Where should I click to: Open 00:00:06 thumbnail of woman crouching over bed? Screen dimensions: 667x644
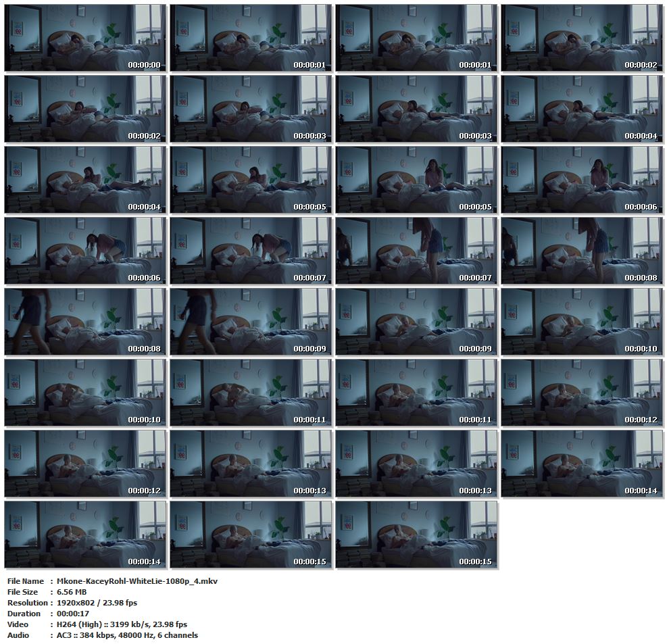click(85, 251)
